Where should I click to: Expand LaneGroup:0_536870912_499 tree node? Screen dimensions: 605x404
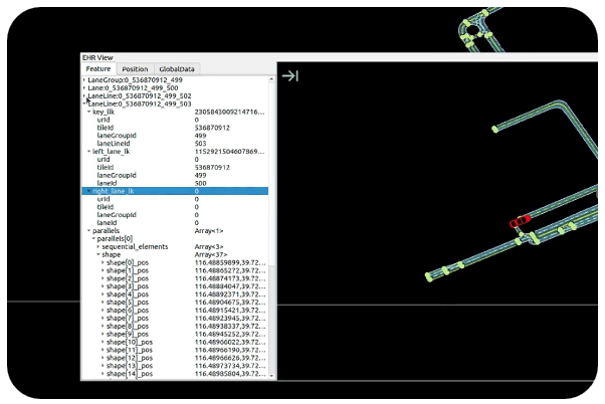tap(84, 79)
